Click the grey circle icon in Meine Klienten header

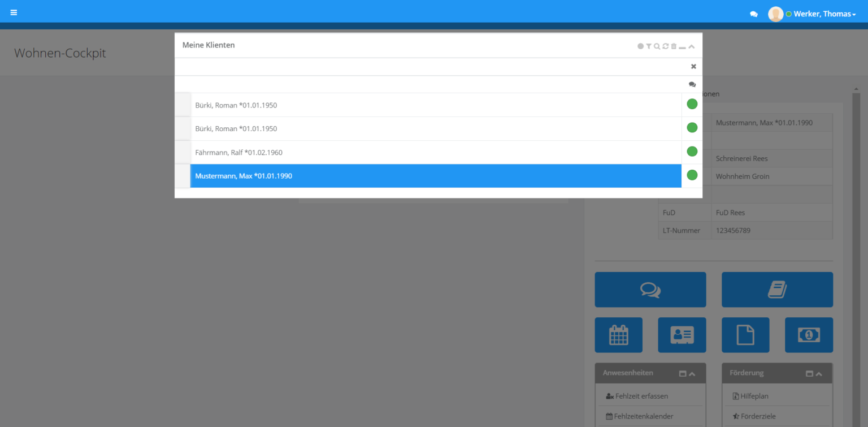[x=640, y=46]
